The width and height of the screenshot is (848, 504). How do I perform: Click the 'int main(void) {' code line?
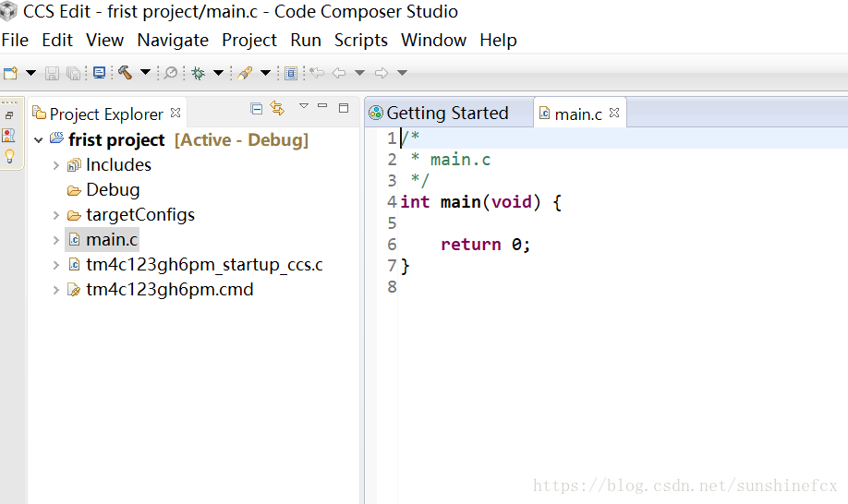pyautogui.click(x=480, y=201)
